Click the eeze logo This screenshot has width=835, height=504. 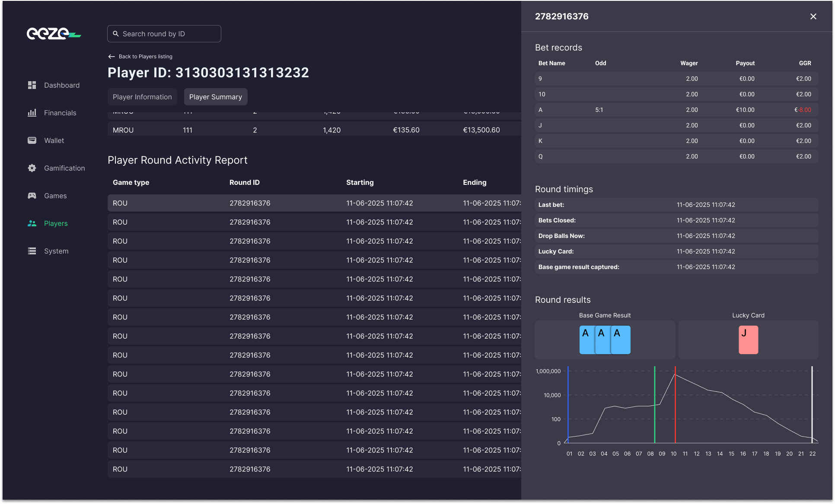click(x=54, y=33)
